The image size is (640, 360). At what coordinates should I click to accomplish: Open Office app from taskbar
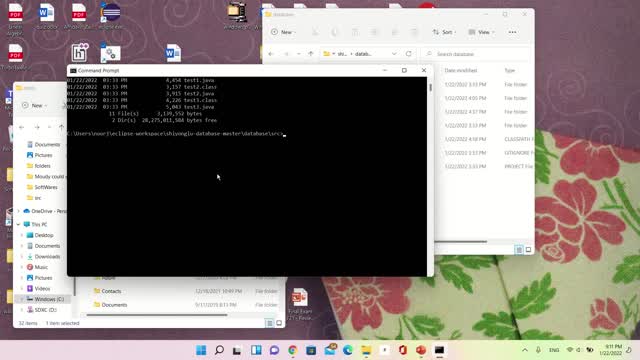coord(403,350)
